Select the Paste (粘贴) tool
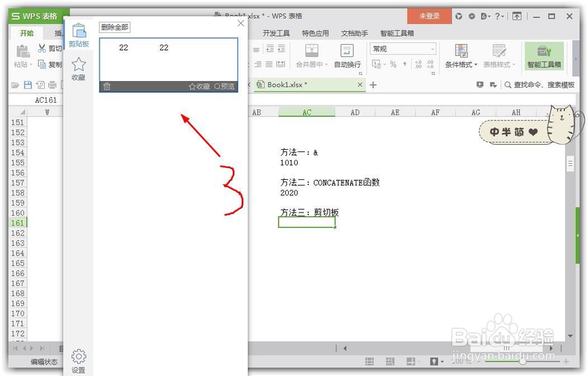The width and height of the screenshot is (588, 376). (21, 56)
